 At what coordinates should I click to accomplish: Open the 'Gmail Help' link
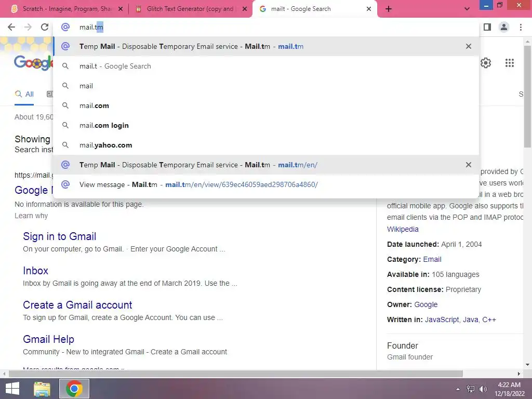click(48, 339)
